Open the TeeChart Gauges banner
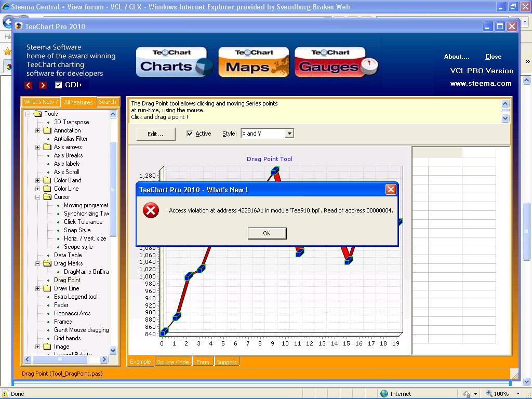532x399 pixels. pyautogui.click(x=336, y=62)
